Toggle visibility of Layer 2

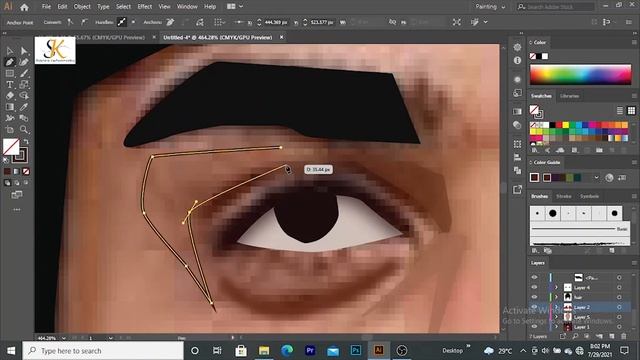pos(534,307)
